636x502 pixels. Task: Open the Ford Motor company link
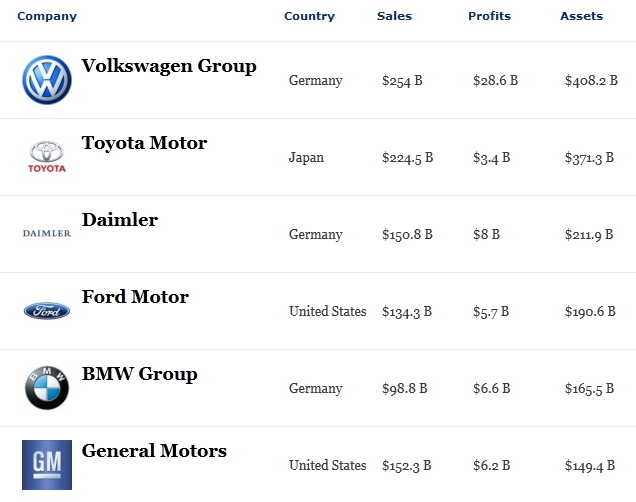(x=135, y=297)
